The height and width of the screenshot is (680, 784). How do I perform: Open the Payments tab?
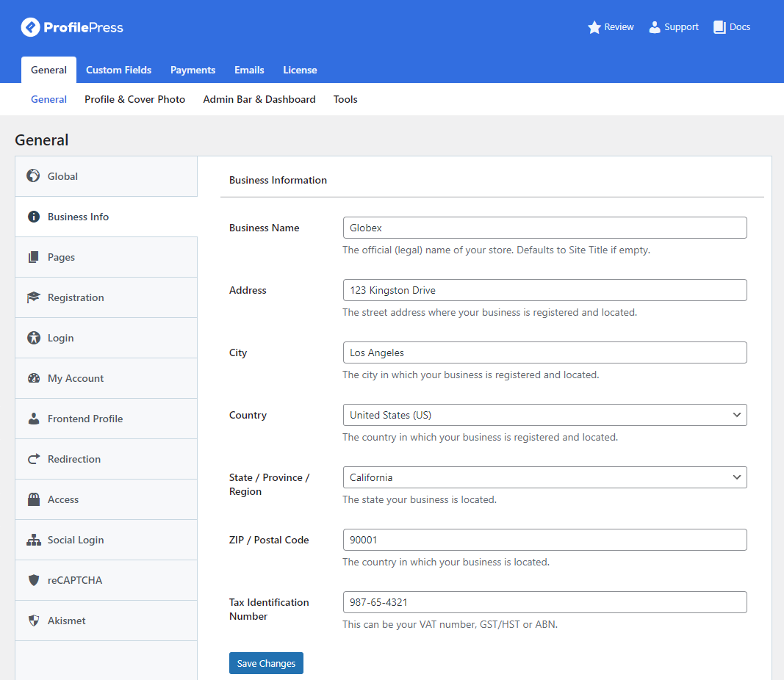[193, 70]
